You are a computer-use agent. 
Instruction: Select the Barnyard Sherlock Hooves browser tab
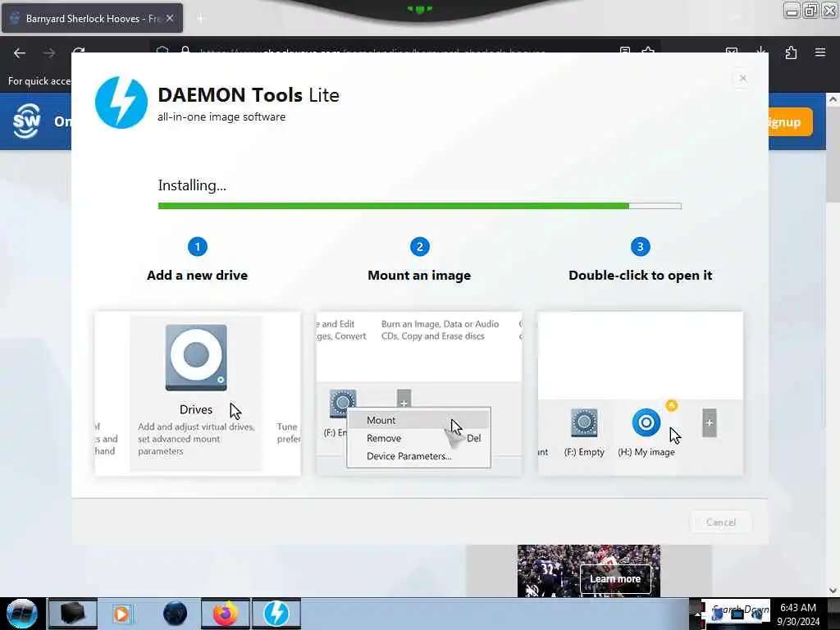pyautogui.click(x=92, y=18)
